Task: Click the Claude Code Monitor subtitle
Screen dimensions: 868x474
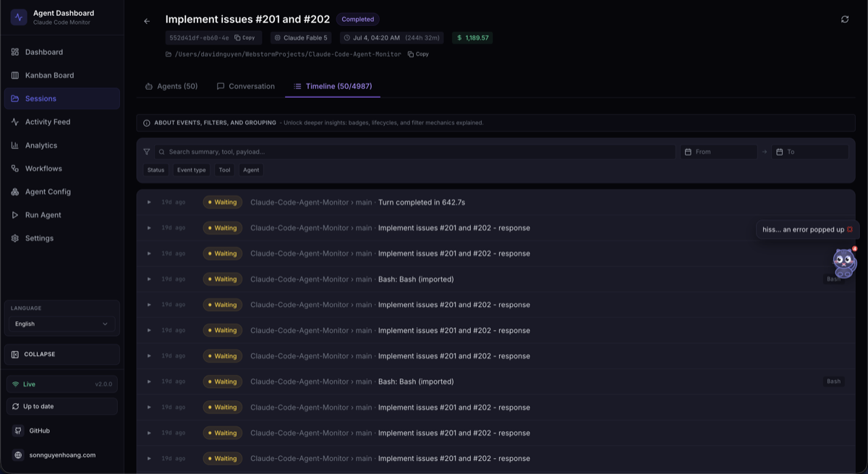Action: tap(61, 22)
